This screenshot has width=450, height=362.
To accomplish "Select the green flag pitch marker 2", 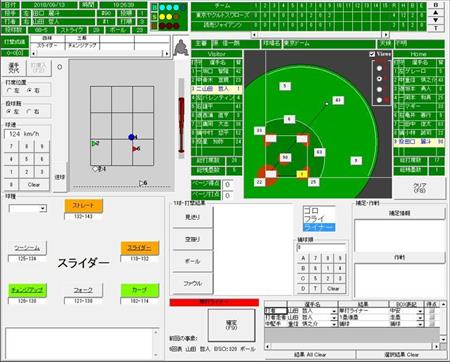I will [95, 143].
